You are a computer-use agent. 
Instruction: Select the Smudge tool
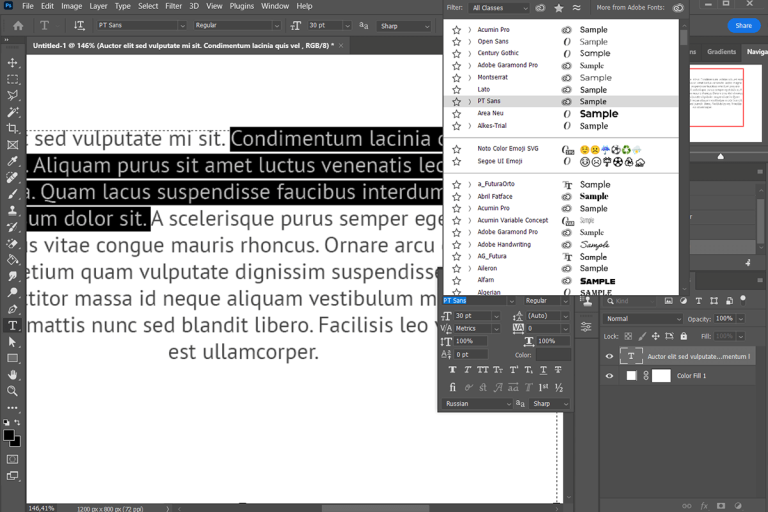(x=13, y=276)
